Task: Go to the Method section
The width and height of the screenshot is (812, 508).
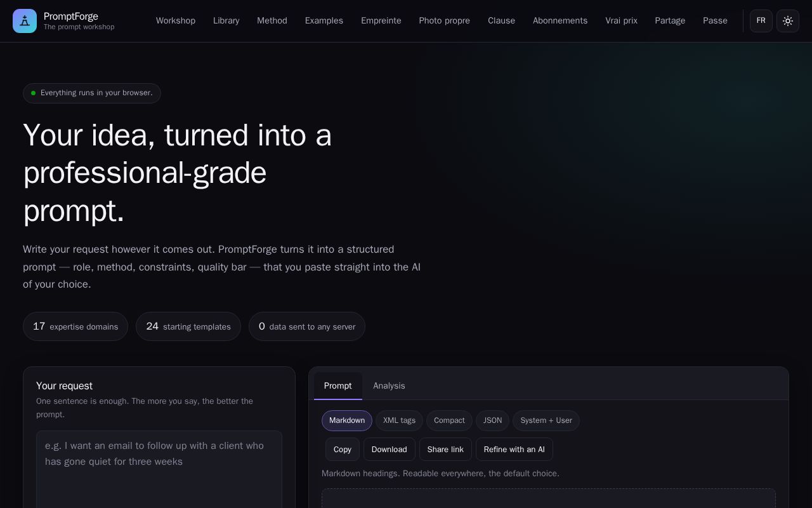Action: pyautogui.click(x=272, y=21)
